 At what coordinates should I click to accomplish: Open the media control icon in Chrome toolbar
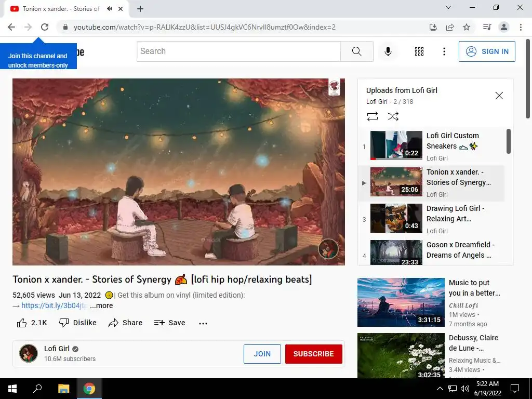[487, 27]
